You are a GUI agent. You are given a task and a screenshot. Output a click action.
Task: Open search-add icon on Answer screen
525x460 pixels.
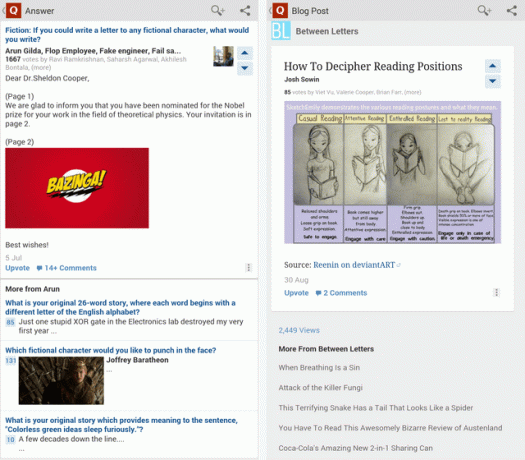coord(218,11)
